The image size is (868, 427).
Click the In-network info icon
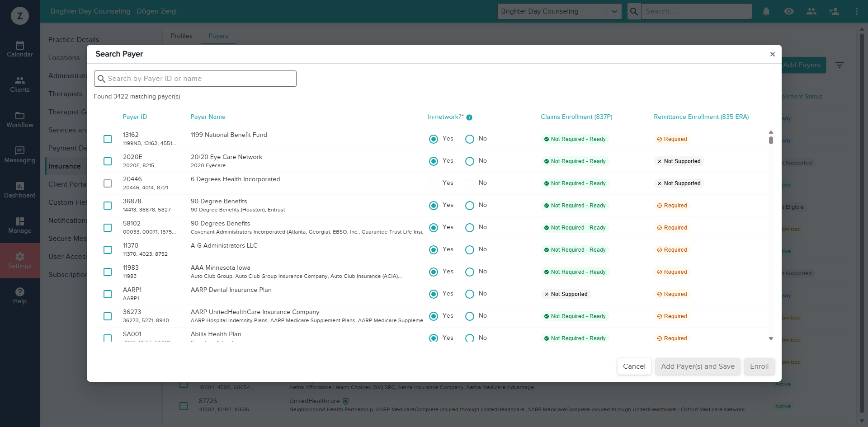point(469,117)
